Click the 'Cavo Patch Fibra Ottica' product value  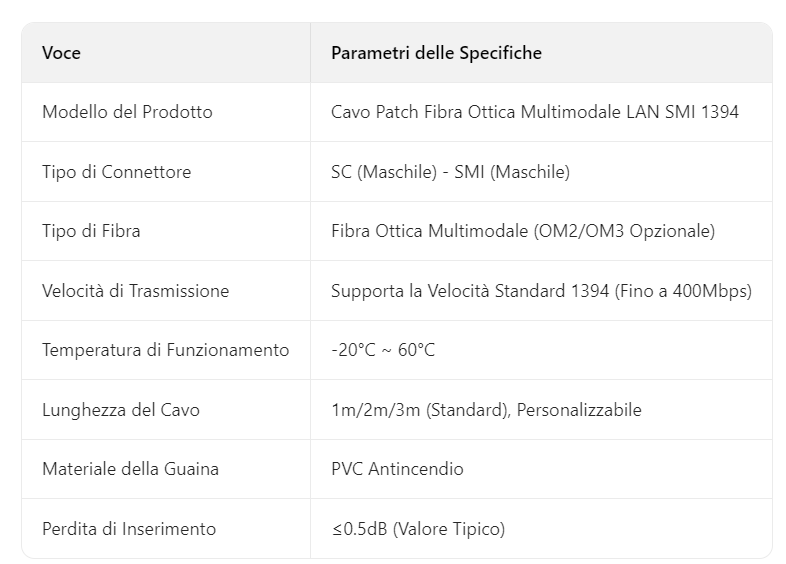534,112
